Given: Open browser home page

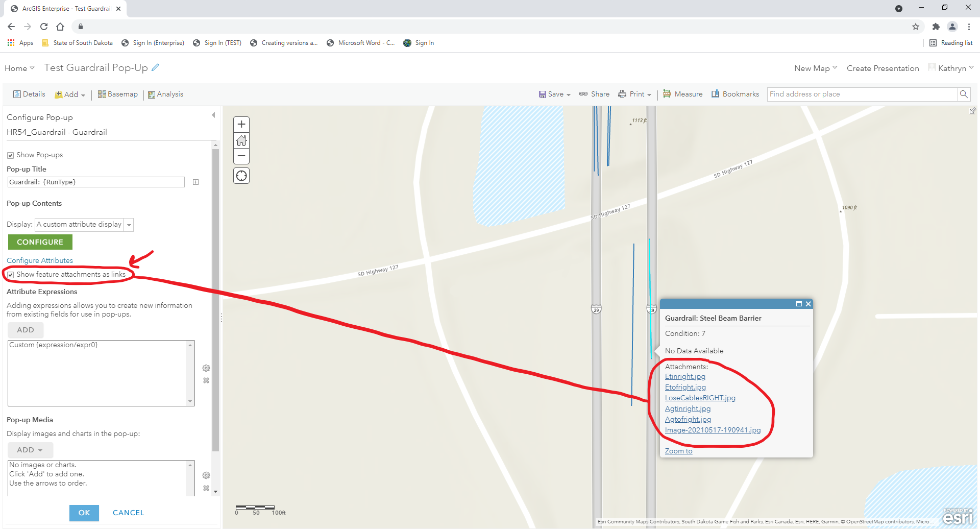Looking at the screenshot, I should 60,27.
